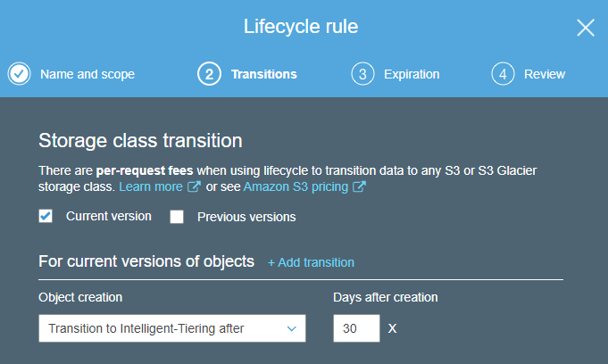Jump to the Review step
This screenshot has height=364, width=608.
545,74
